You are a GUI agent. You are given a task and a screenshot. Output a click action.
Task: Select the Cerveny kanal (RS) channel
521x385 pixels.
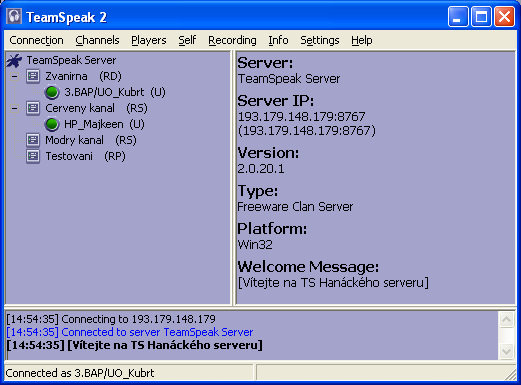[x=96, y=108]
